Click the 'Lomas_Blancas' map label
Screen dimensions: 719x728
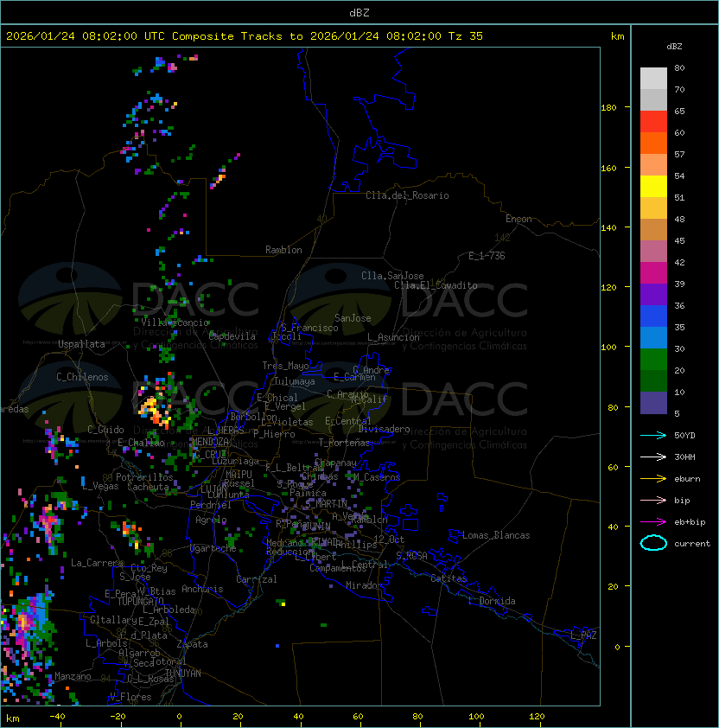[496, 535]
